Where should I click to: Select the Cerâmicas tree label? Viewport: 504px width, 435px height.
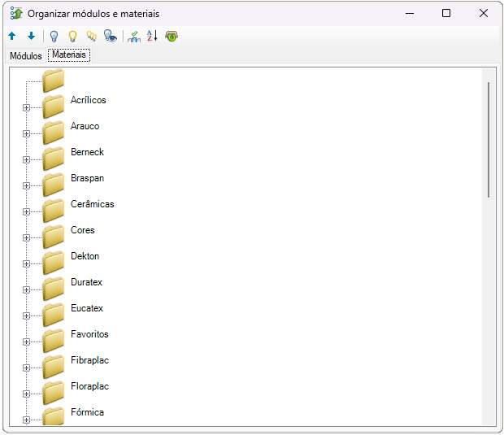click(93, 204)
